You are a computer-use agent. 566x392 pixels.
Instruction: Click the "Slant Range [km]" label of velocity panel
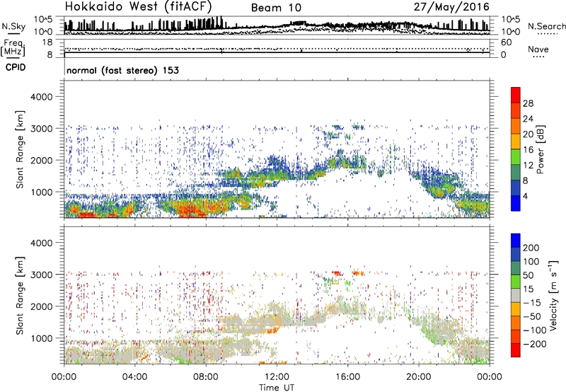click(x=20, y=295)
